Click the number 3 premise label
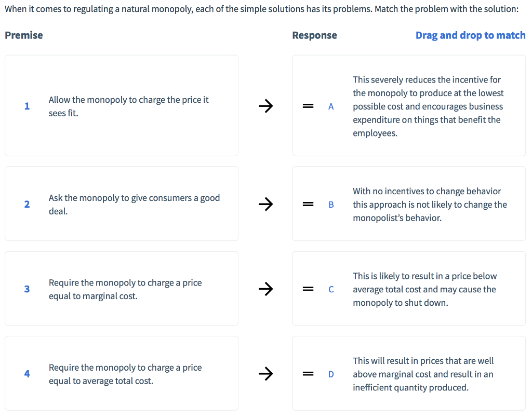Screen dimensions: 532x420 [27, 289]
